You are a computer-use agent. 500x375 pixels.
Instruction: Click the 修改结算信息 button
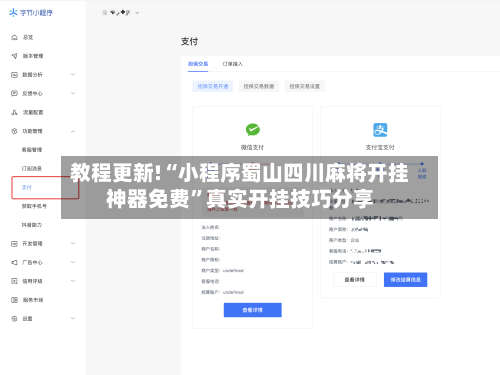[x=405, y=280]
